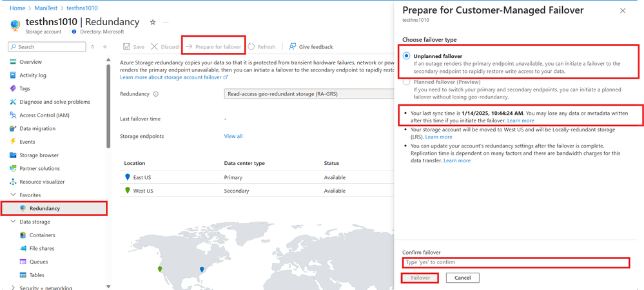The image size is (644, 290).
Task: Expand the Security + networking section
Action: pyautogui.click(x=12, y=288)
